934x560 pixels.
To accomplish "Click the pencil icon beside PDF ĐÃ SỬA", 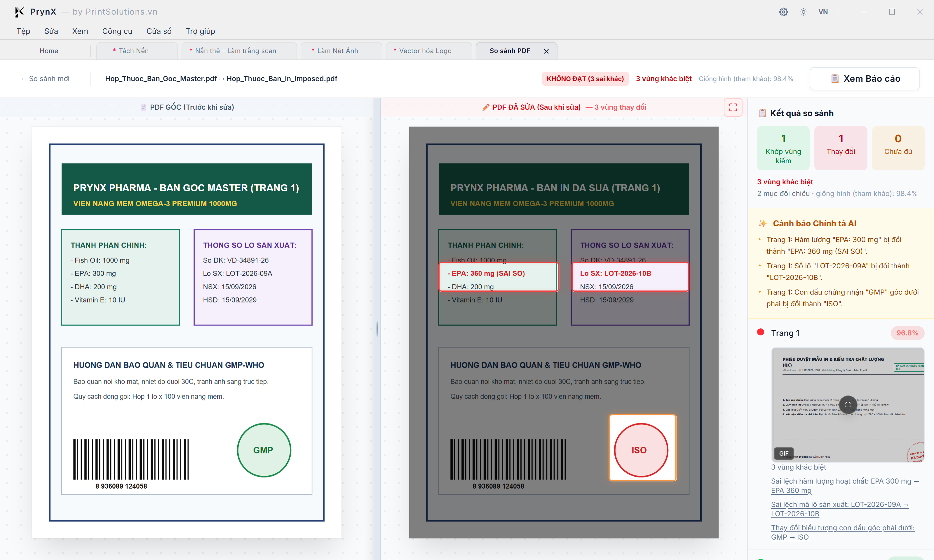I will (x=486, y=107).
